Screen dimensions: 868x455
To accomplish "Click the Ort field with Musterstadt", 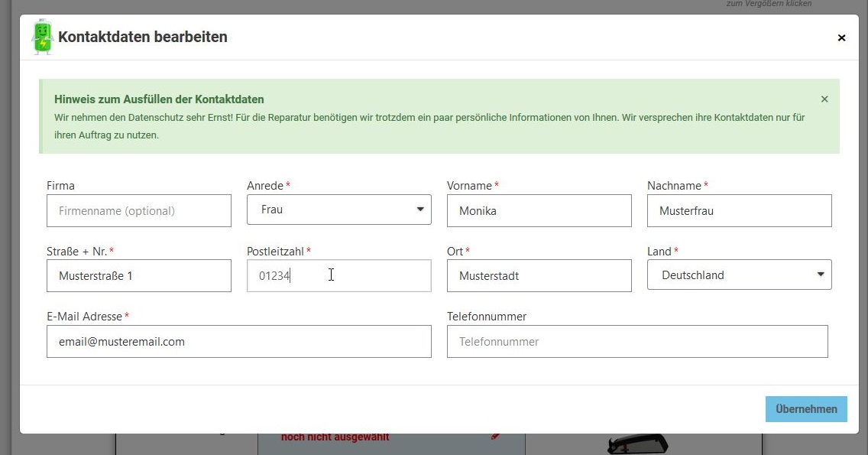I will tap(539, 276).
